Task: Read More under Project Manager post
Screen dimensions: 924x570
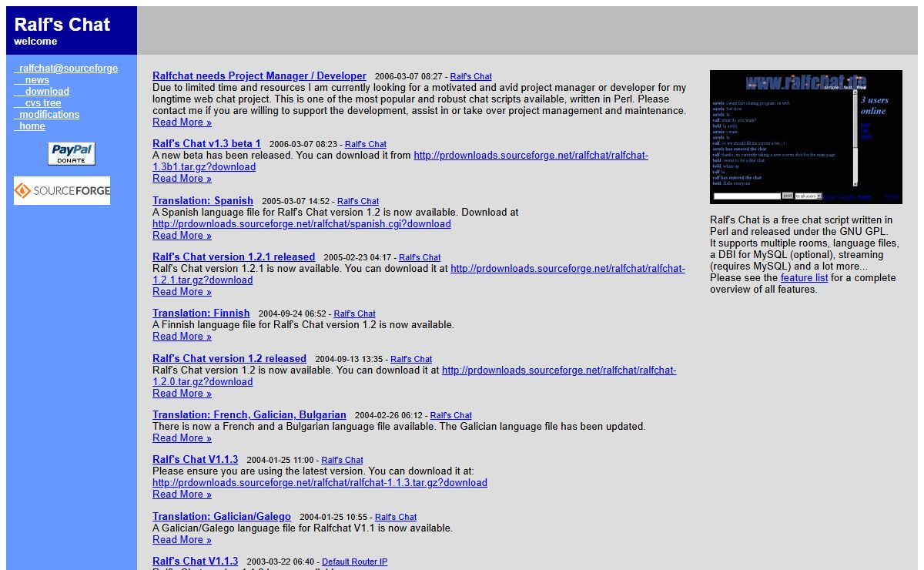Action: point(182,122)
